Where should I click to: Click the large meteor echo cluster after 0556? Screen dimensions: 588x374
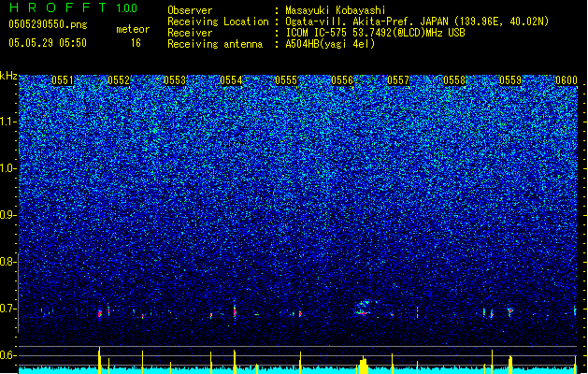pos(363,308)
